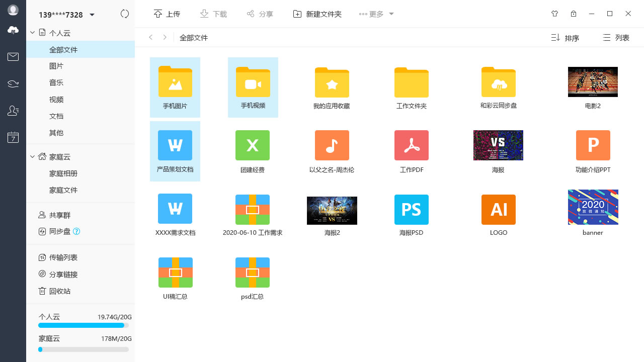The image size is (644, 362).
Task: Open the user avatar icon in left rail
Action: [13, 10]
